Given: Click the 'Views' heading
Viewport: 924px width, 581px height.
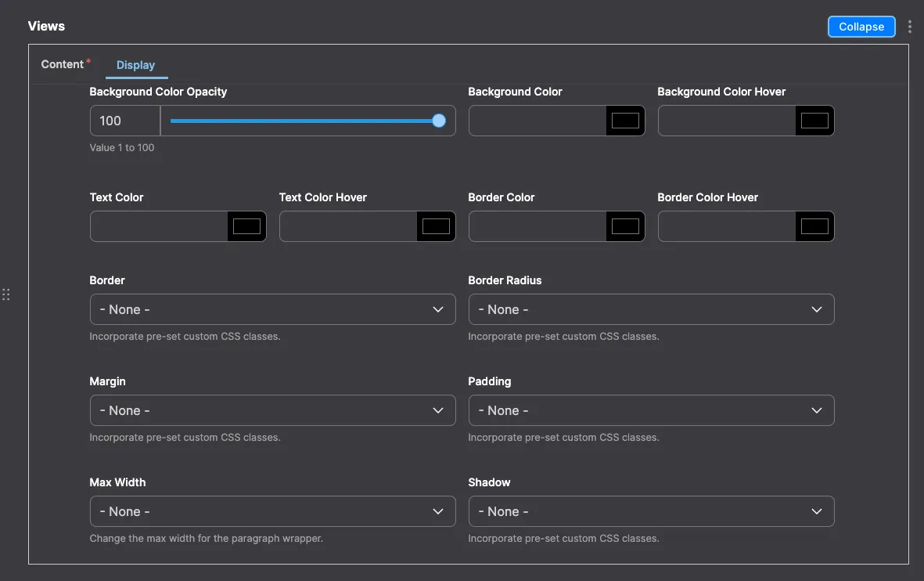Looking at the screenshot, I should 47,26.
